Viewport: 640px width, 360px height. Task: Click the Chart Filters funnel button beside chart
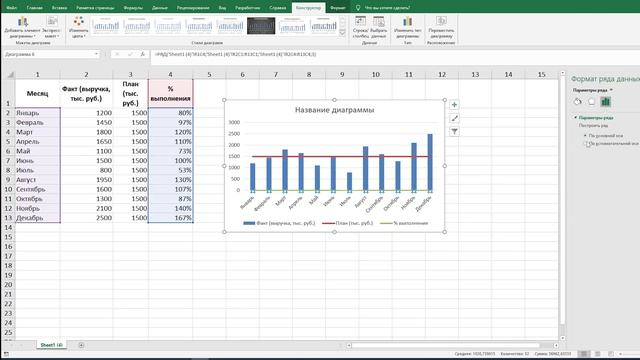tap(454, 131)
